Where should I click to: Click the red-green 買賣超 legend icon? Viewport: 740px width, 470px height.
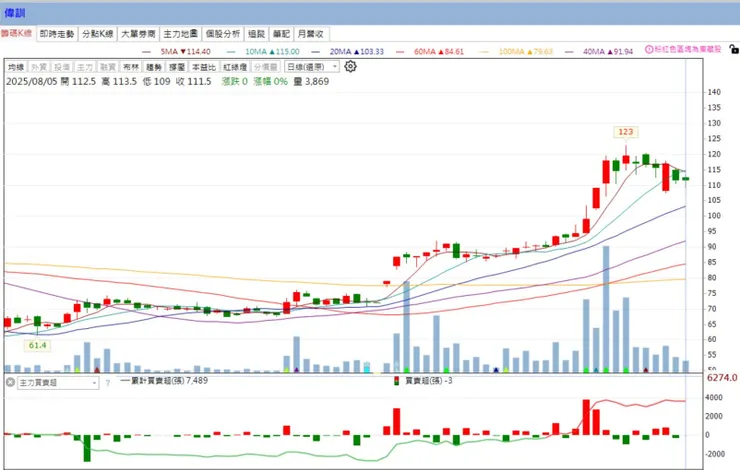[396, 381]
